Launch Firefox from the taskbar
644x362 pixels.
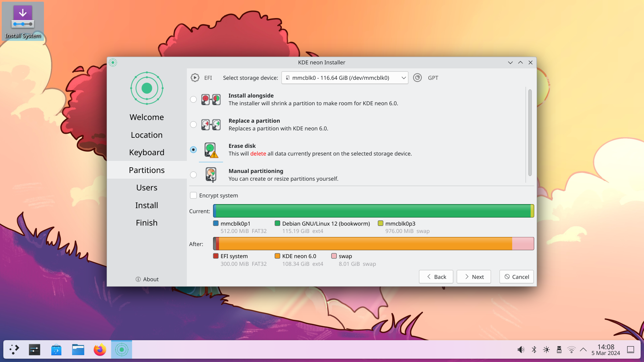click(x=100, y=350)
